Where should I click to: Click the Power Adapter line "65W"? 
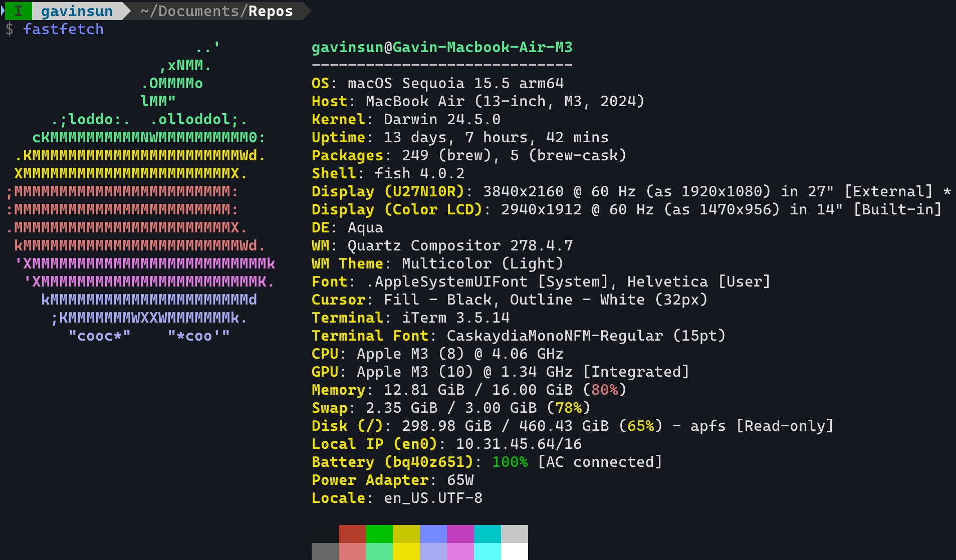coord(392,480)
